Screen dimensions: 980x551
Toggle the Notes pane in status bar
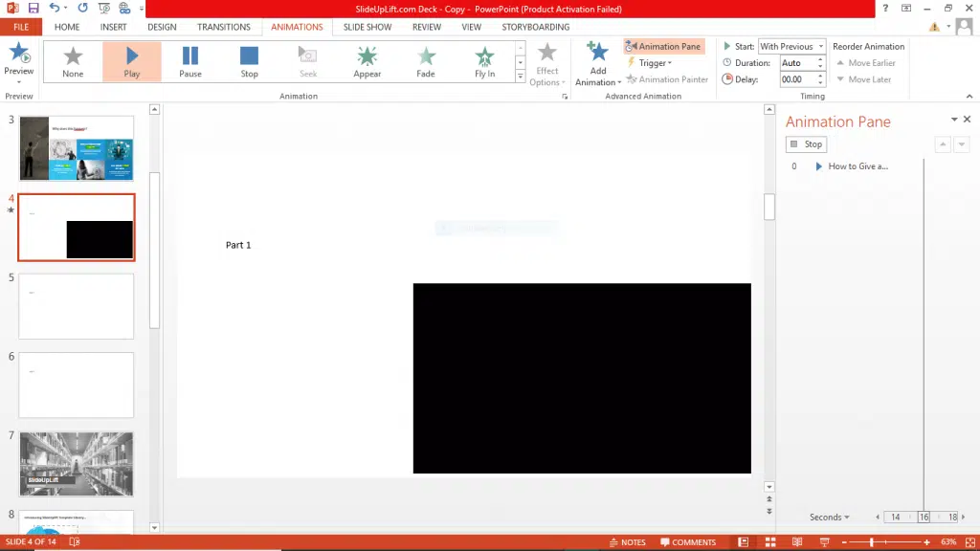[627, 542]
